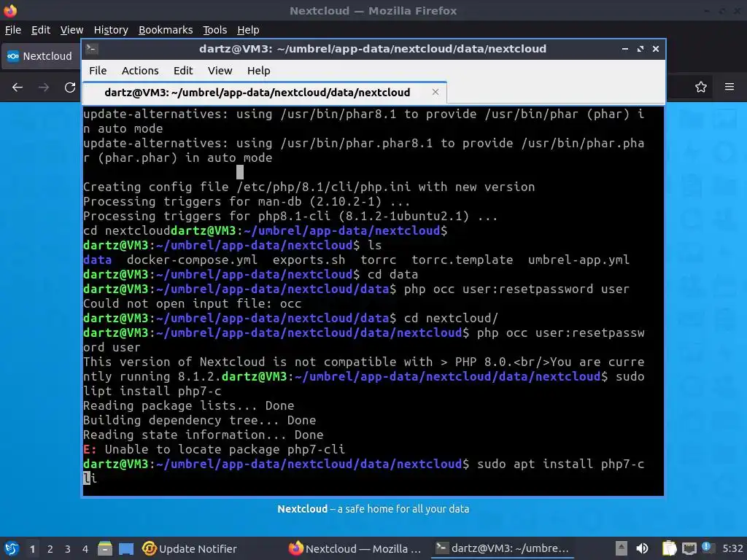The image size is (747, 560).
Task: Open Update Notifier taskbar entry
Action: (x=190, y=548)
